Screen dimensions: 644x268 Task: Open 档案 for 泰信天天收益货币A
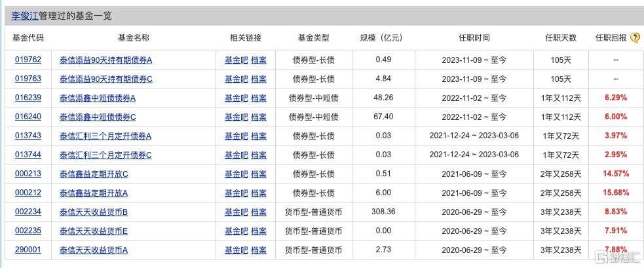point(259,250)
